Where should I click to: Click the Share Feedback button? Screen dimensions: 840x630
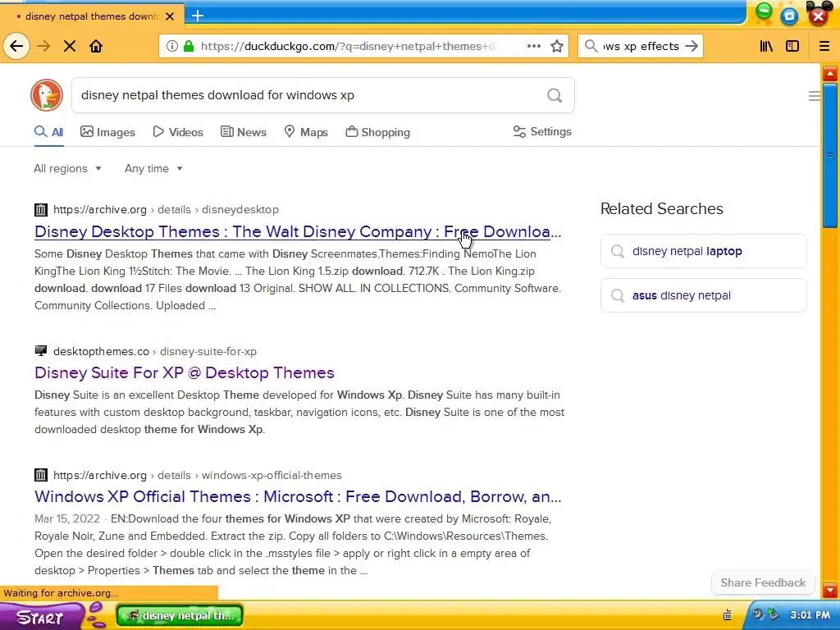coord(763,582)
